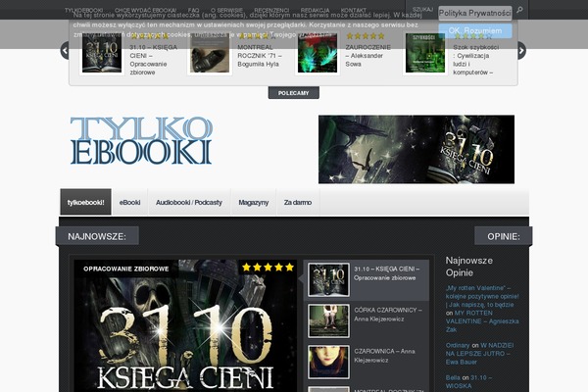This screenshot has height=392, width=588.
Task: Open list entry CZAROWNICA – Anna Klejzerowicz
Action: click(x=385, y=356)
